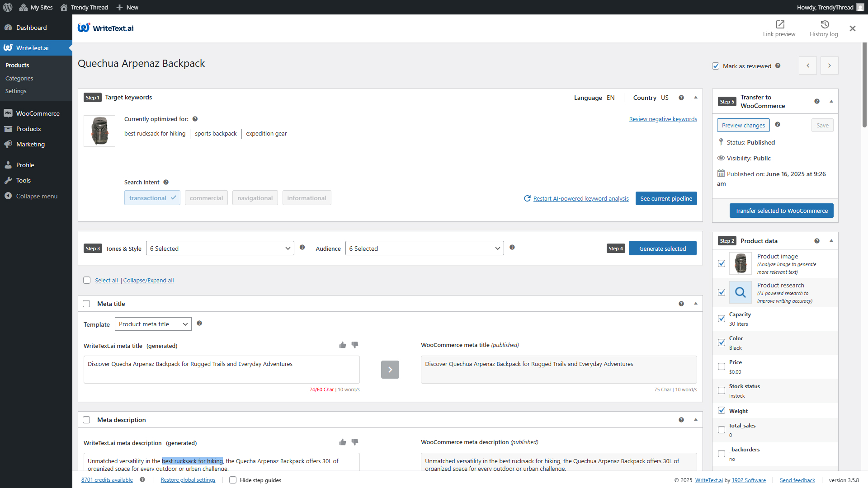
Task: Check Hide step guides
Action: tap(232, 480)
